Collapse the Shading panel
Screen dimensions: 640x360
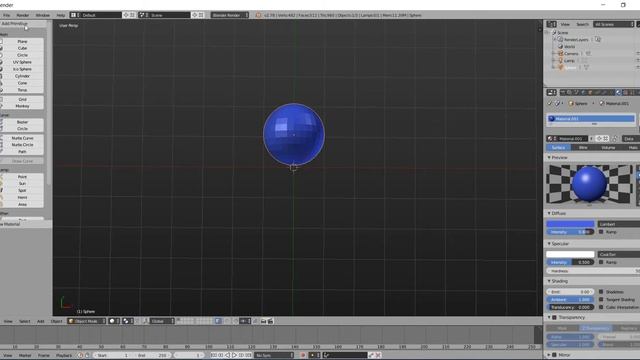tap(549, 281)
